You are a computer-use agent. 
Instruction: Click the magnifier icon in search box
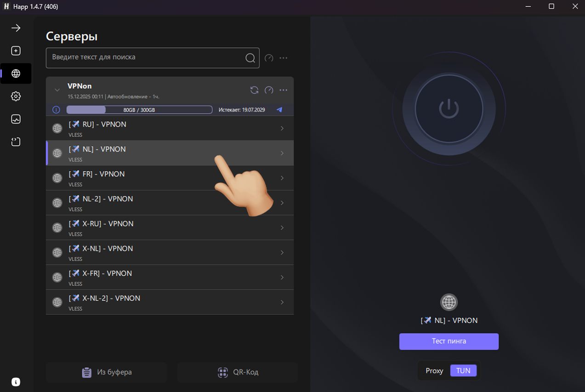click(x=250, y=58)
